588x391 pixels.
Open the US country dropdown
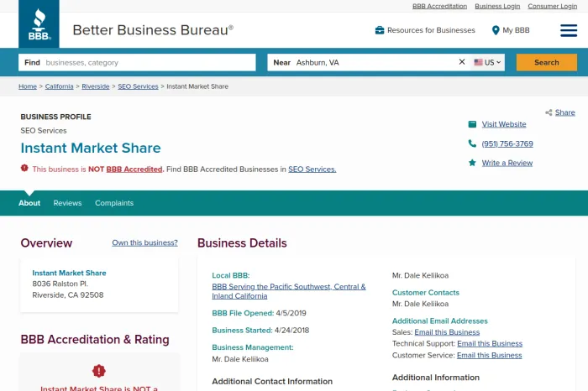tap(487, 63)
